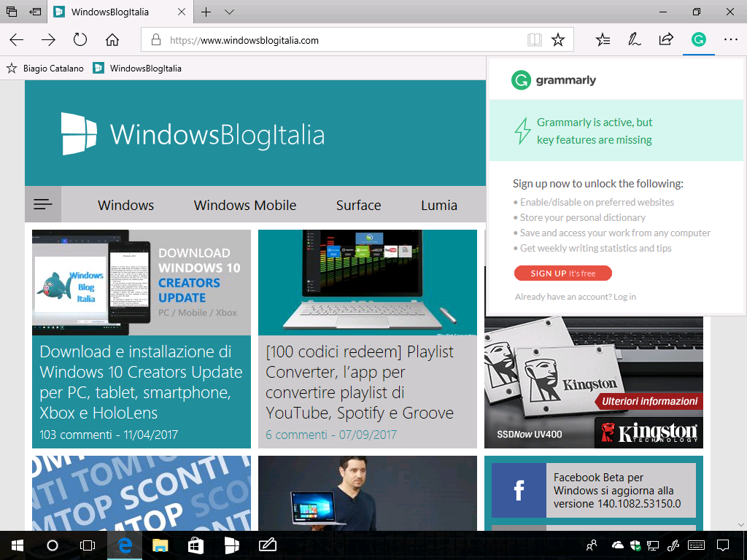Select Windows Mobile navigation item

[x=245, y=205]
